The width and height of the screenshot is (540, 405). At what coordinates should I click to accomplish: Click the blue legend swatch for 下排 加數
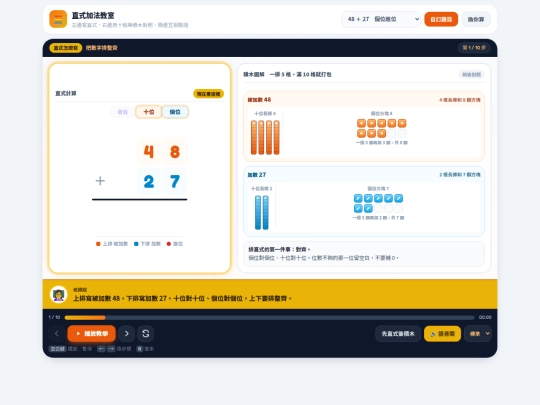136,244
